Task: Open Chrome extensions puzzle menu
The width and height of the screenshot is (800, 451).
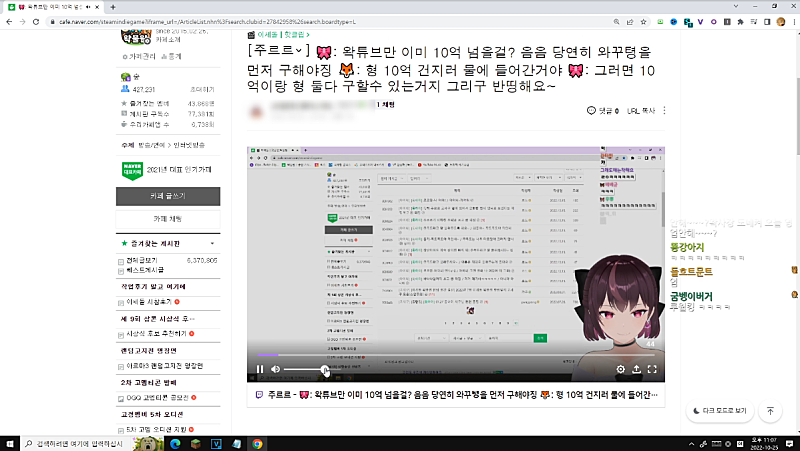Action: 740,22
